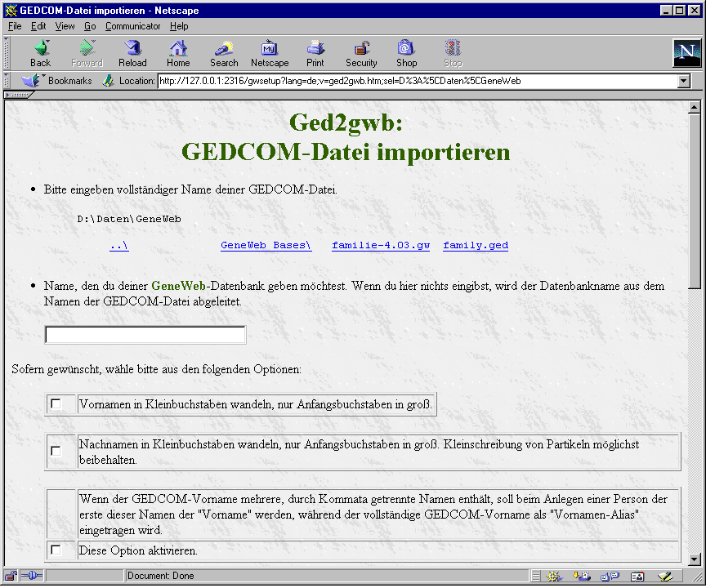Expand the collapsed personal toolbar tab
706x588 pixels.
18,95
